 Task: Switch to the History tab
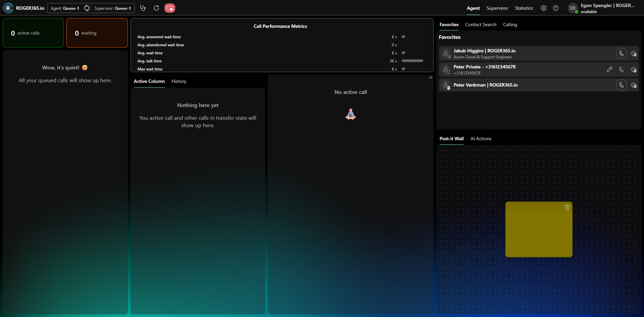(x=179, y=81)
